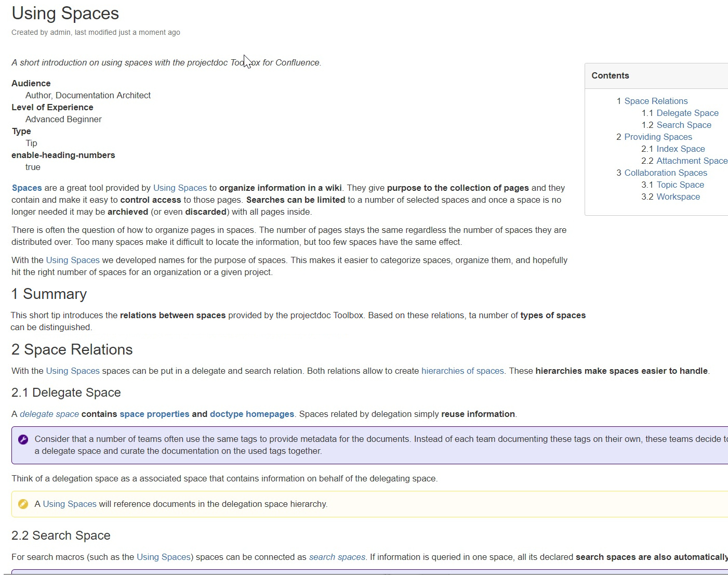Viewport: 728px width, 575px height.
Task: Navigate to "Providing Spaces" via Contents
Action: pyautogui.click(x=658, y=137)
